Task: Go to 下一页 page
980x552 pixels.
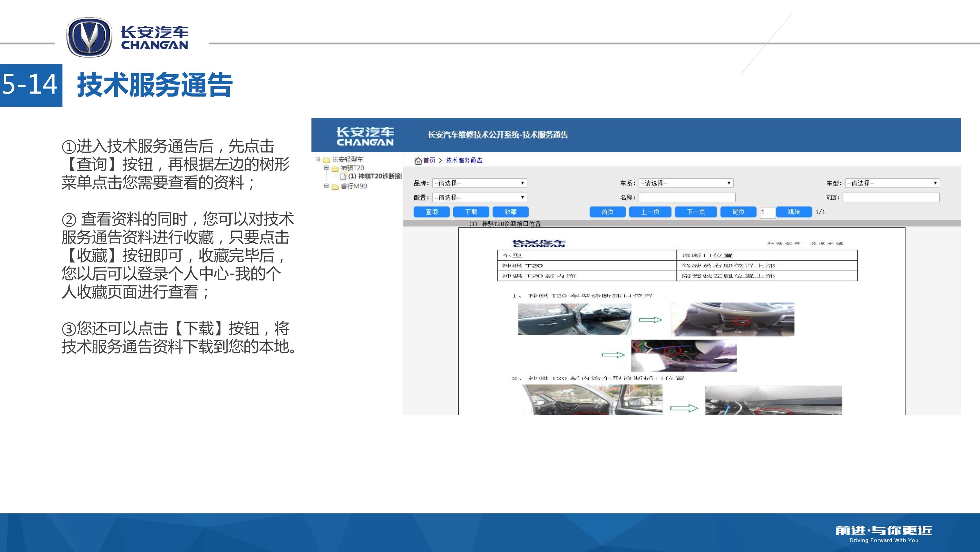Action: tap(695, 212)
